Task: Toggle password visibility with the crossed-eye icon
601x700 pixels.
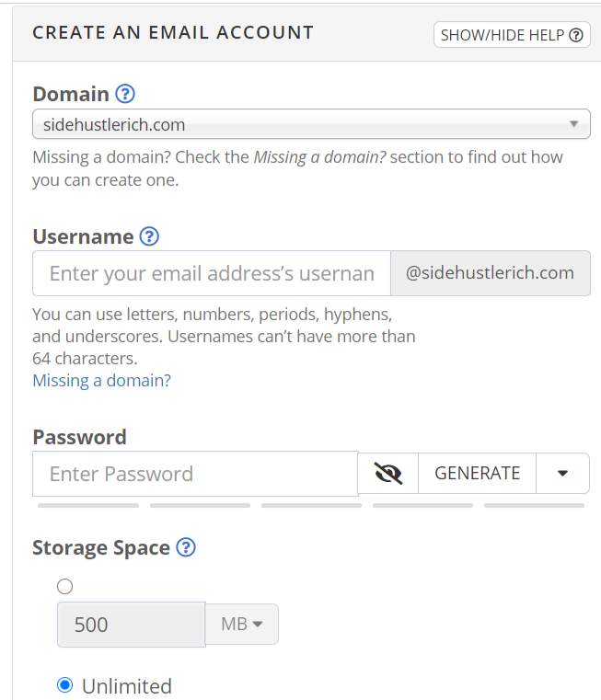Action: pyautogui.click(x=387, y=473)
